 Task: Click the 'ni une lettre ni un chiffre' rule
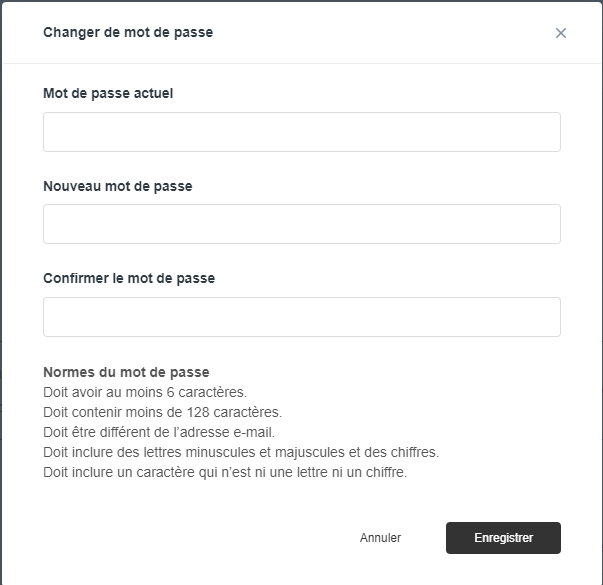(x=225, y=472)
